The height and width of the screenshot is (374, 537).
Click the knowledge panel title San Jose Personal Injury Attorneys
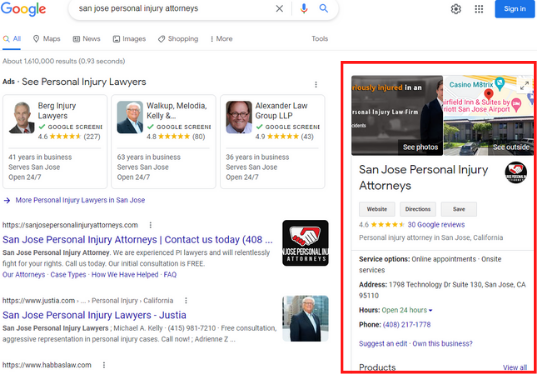click(x=424, y=178)
